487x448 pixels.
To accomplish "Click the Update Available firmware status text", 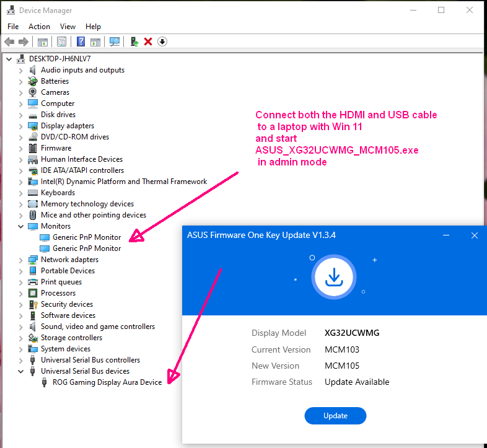I will (x=357, y=382).
